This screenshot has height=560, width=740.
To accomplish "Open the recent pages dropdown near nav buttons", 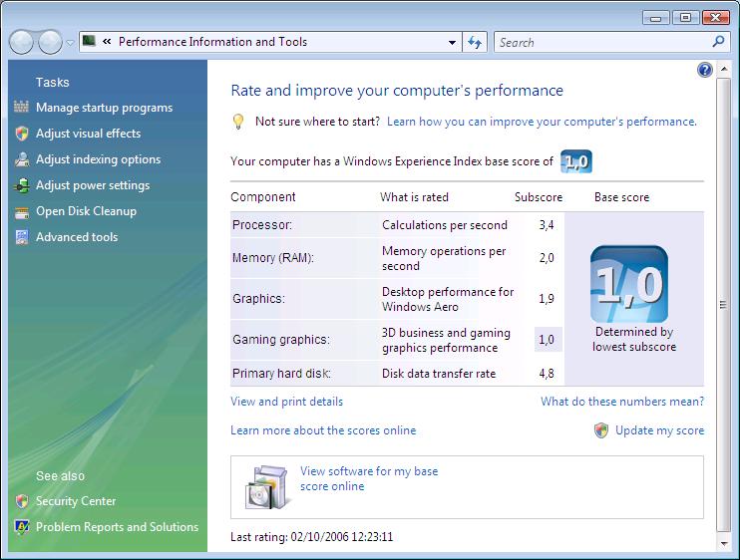I will pos(70,43).
